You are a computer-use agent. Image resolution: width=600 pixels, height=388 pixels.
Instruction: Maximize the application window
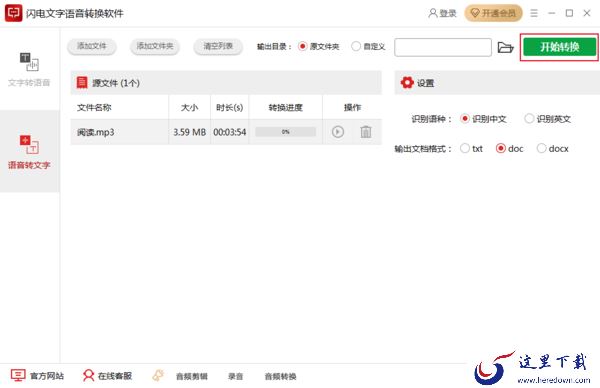(x=569, y=13)
